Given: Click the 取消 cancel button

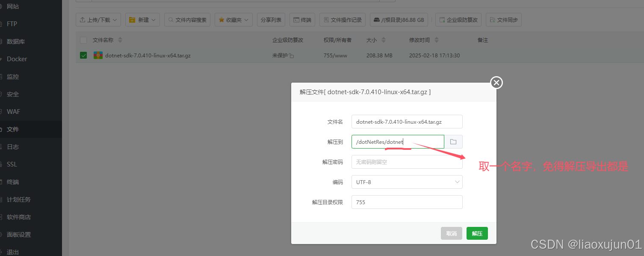Looking at the screenshot, I should point(451,233).
